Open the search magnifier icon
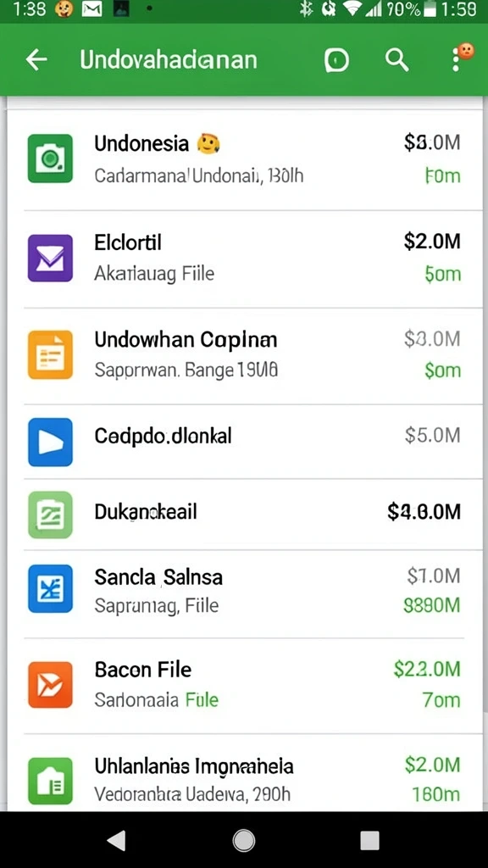The width and height of the screenshot is (488, 868). 396,60
